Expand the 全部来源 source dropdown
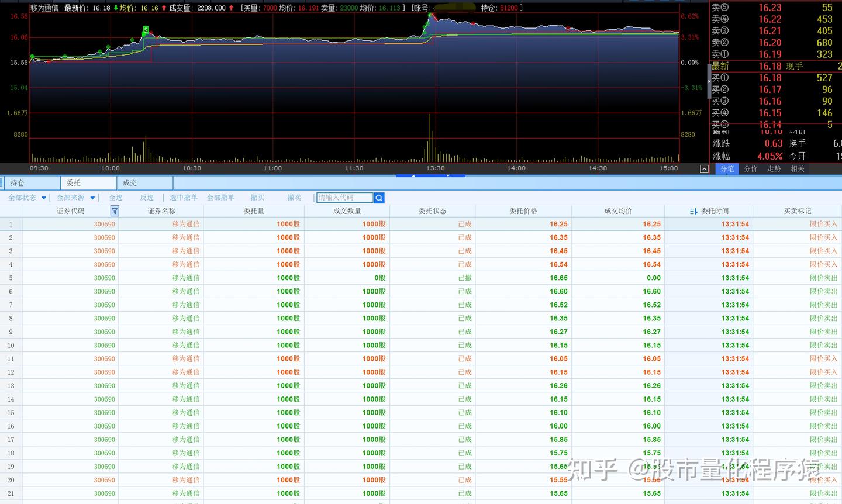842x504 pixels. [92, 198]
